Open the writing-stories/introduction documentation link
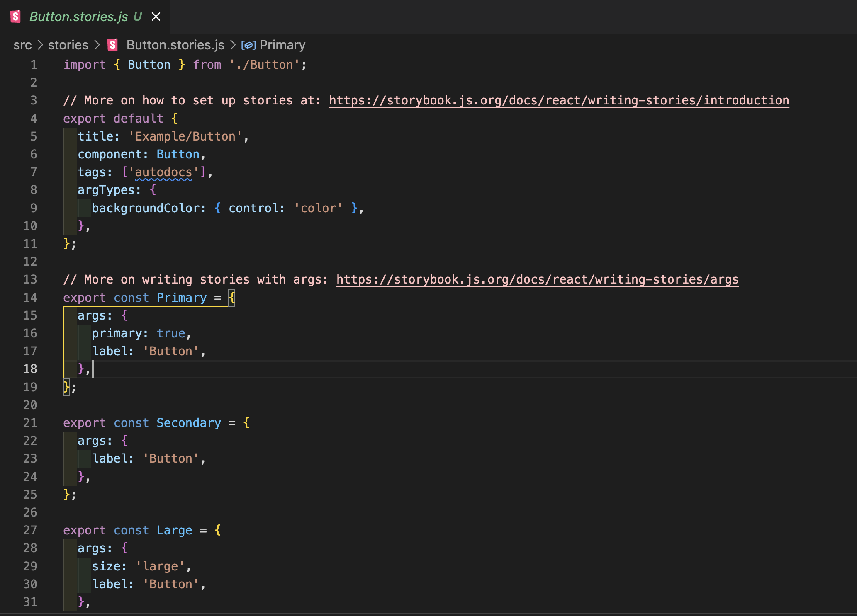 [559, 101]
